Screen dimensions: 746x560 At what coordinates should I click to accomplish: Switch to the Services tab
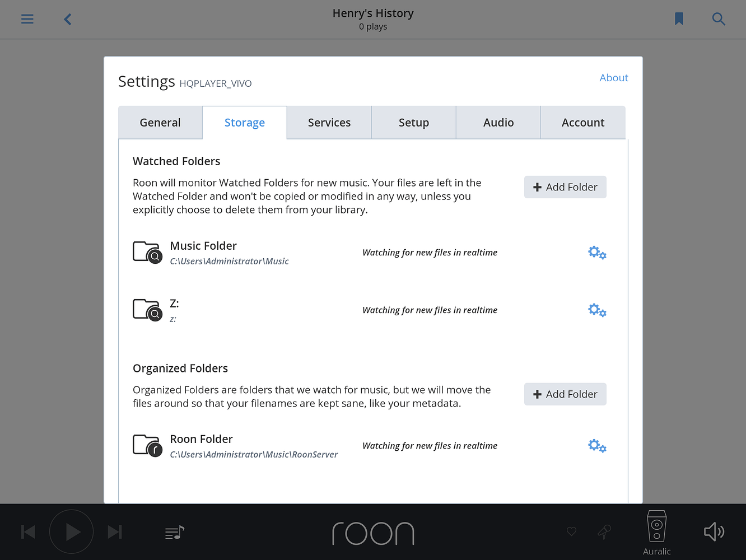329,122
